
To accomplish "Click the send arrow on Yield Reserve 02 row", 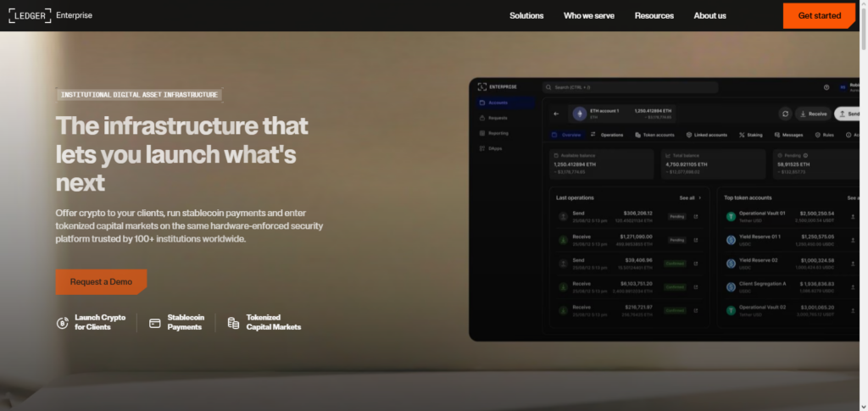I will click(853, 264).
